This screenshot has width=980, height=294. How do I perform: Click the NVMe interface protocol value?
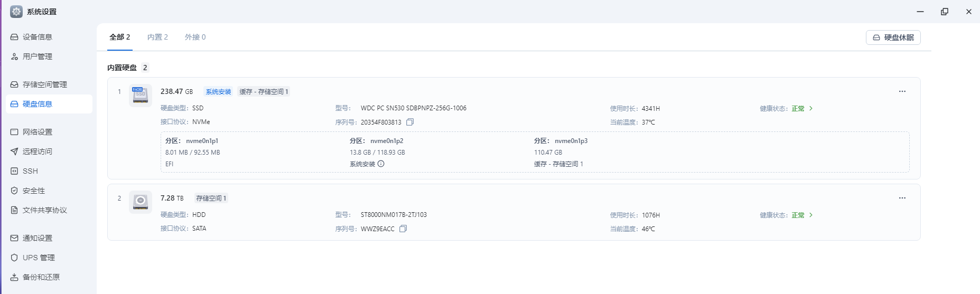(x=201, y=122)
